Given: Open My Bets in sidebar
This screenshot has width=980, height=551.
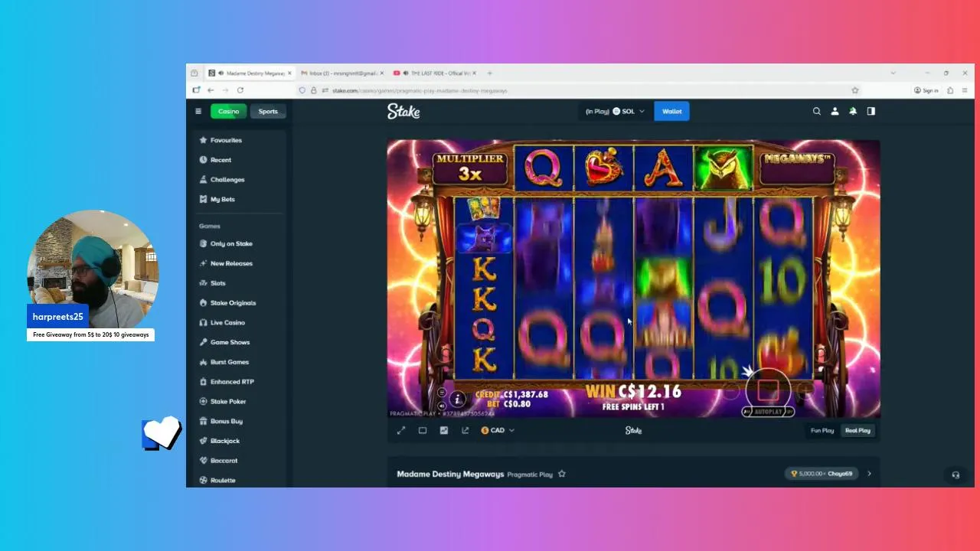Looking at the screenshot, I should point(237,199).
